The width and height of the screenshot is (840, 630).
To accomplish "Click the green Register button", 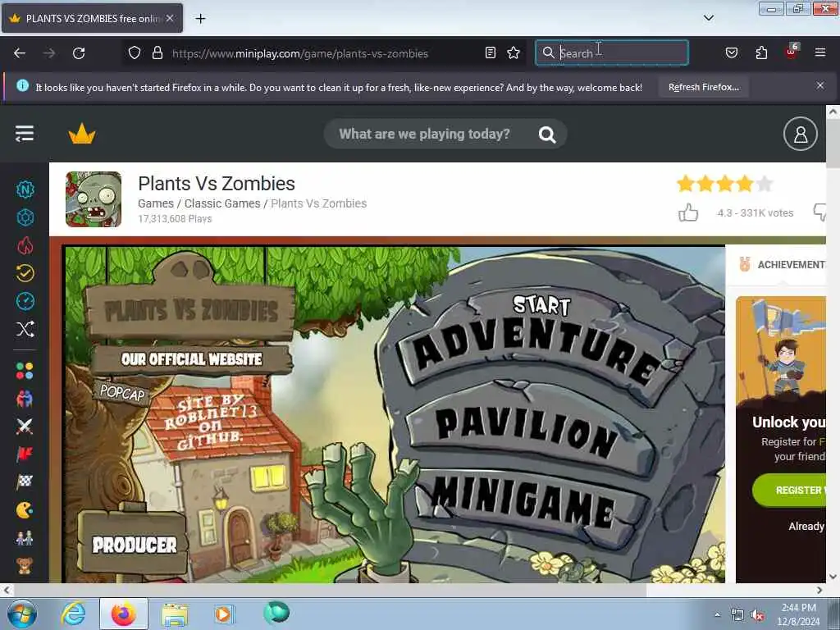I will 790,490.
